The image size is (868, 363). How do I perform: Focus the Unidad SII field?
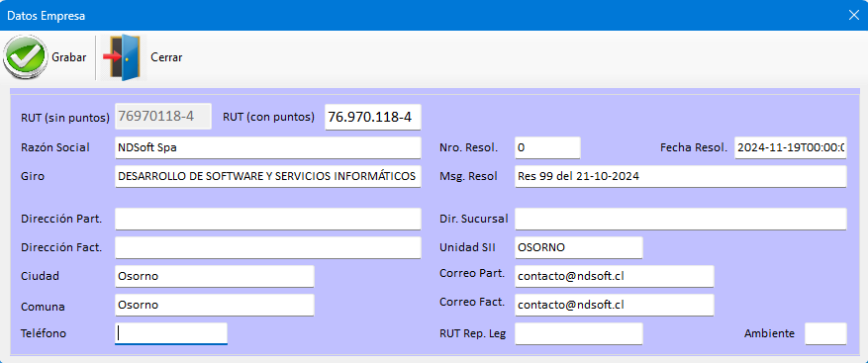coord(578,247)
